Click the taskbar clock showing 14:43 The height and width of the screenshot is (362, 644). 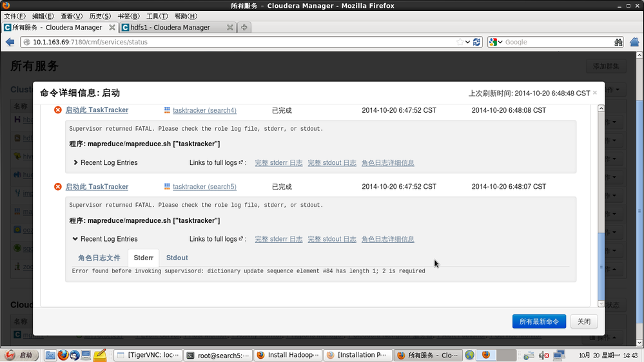point(608,355)
